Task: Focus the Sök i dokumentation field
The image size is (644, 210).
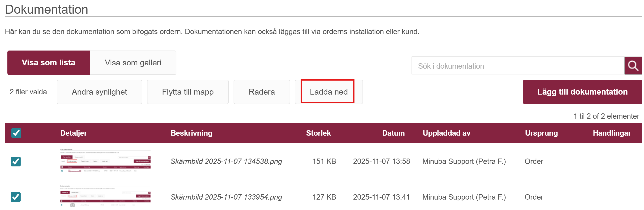Action: pos(518,66)
